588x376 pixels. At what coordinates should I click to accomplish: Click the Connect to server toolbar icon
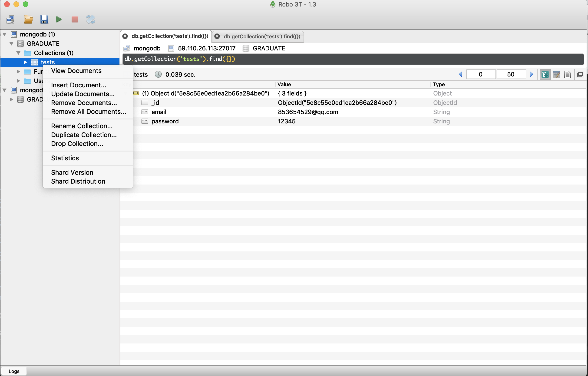click(10, 19)
